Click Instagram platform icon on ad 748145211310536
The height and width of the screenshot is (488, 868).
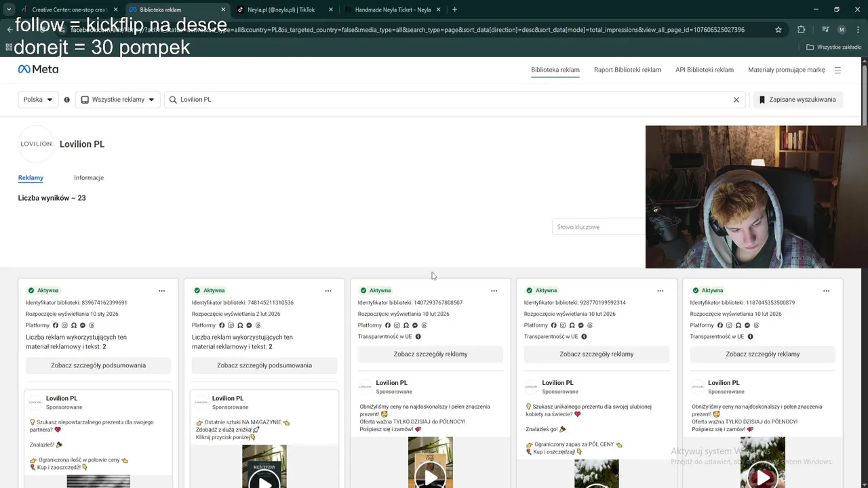(x=231, y=325)
